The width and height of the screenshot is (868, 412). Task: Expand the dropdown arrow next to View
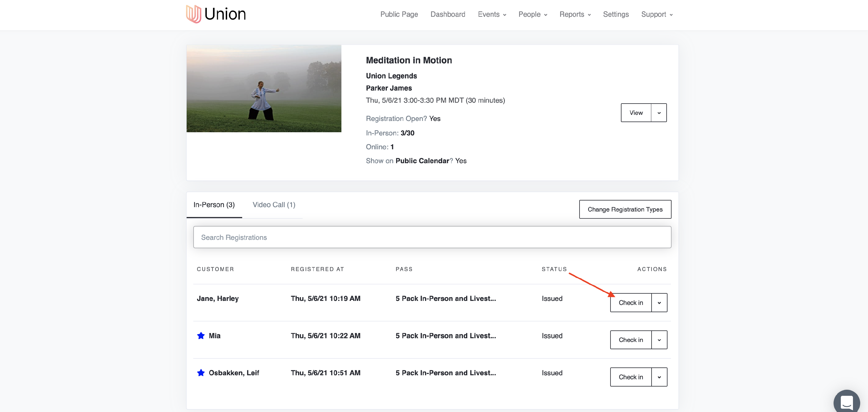tap(659, 113)
